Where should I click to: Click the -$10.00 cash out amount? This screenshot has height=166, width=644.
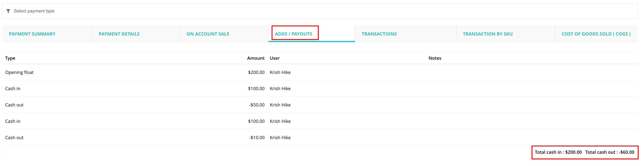pyautogui.click(x=257, y=138)
